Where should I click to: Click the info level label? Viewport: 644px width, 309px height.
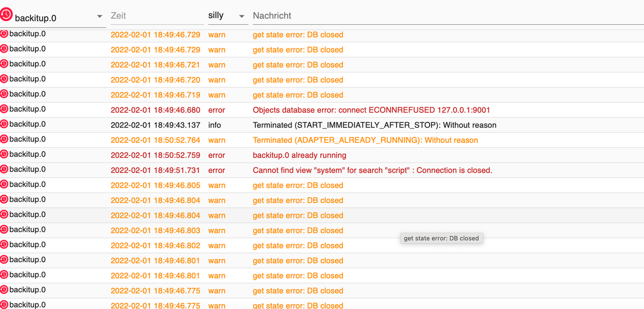tap(215, 125)
